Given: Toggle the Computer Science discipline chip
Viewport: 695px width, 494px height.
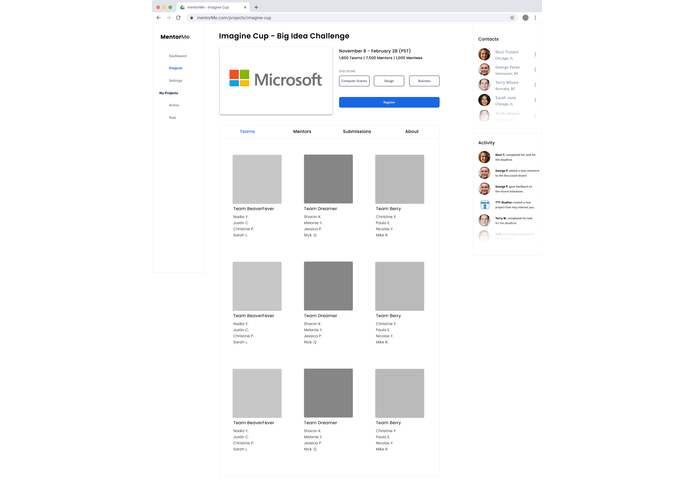Looking at the screenshot, I should [x=354, y=81].
